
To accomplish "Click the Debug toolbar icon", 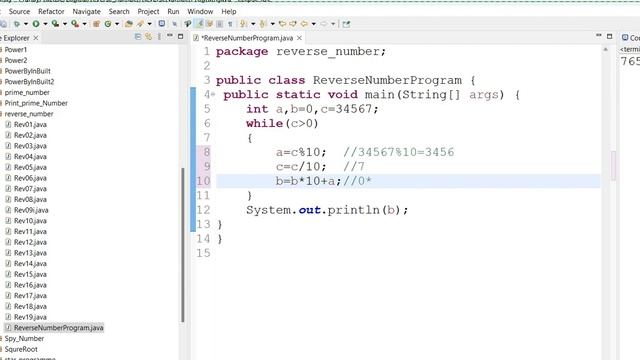I will click(x=17, y=24).
